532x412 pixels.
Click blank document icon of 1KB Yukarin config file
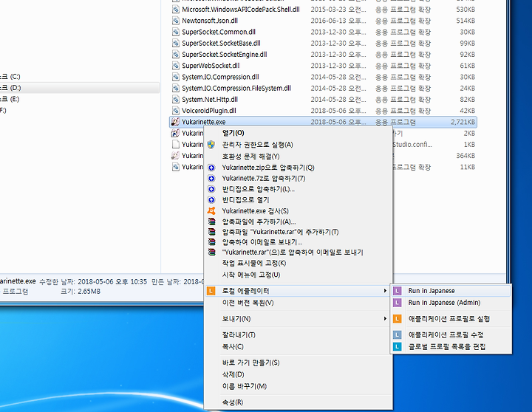pos(175,145)
